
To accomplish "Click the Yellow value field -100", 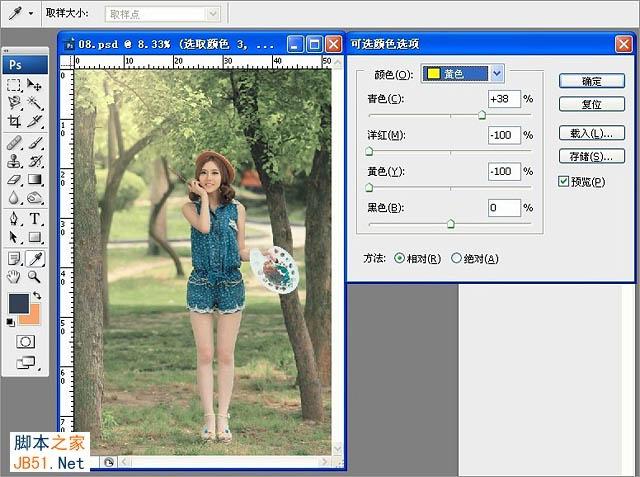I will tap(504, 171).
